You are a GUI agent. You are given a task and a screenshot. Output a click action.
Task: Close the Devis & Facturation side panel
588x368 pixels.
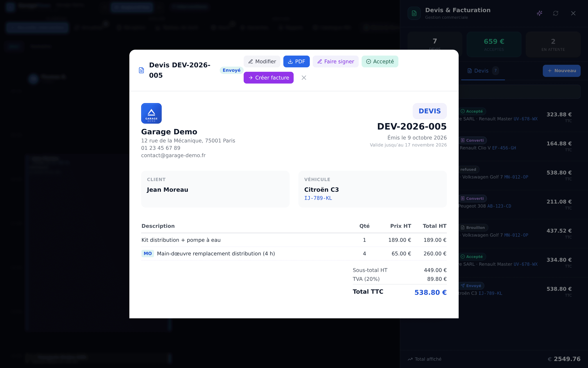point(573,13)
